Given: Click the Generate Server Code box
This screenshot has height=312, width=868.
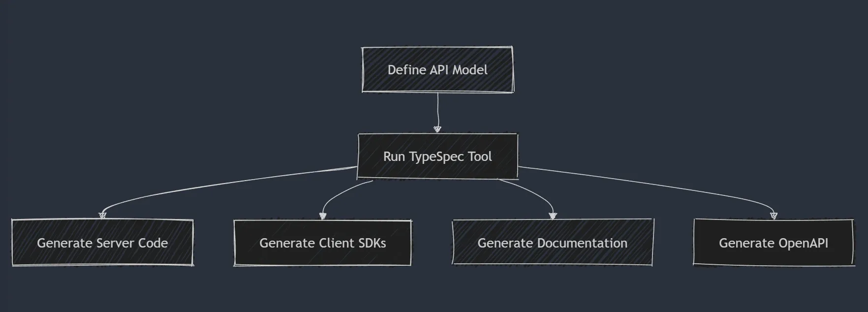Looking at the screenshot, I should (102, 243).
